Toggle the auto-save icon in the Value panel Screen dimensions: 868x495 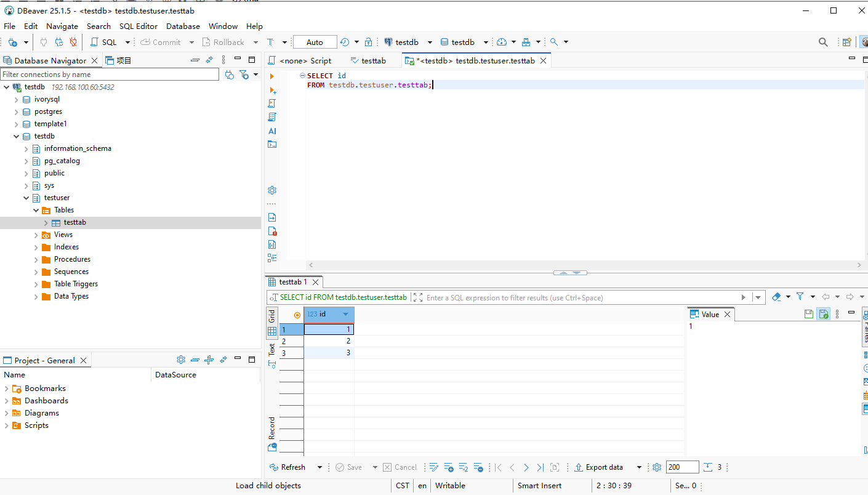[x=824, y=314]
